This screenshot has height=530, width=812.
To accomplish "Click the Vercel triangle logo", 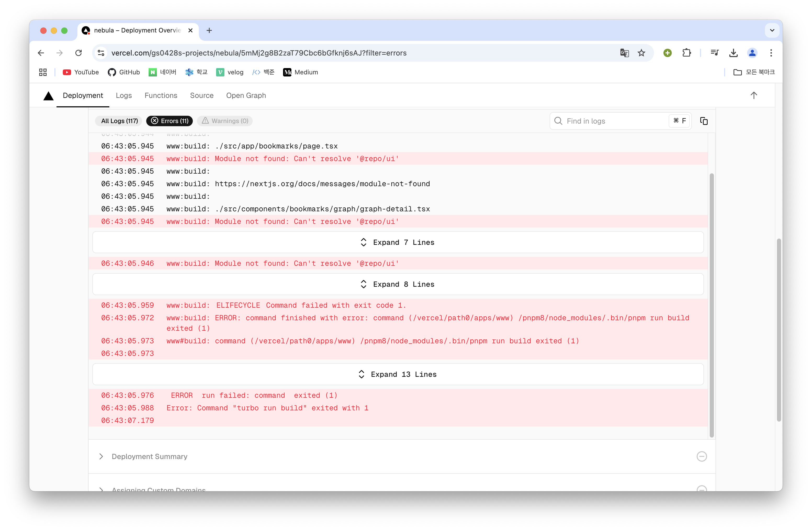I will (x=48, y=96).
